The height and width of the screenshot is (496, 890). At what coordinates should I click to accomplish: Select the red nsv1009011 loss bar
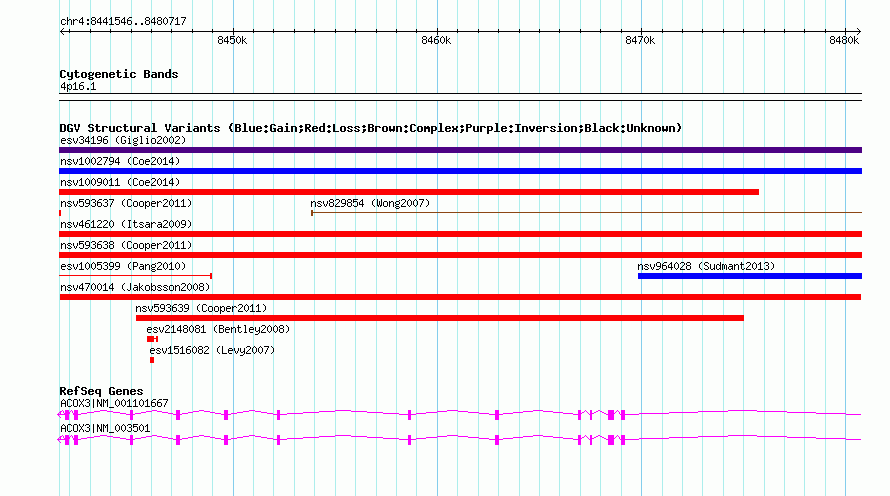[409, 192]
